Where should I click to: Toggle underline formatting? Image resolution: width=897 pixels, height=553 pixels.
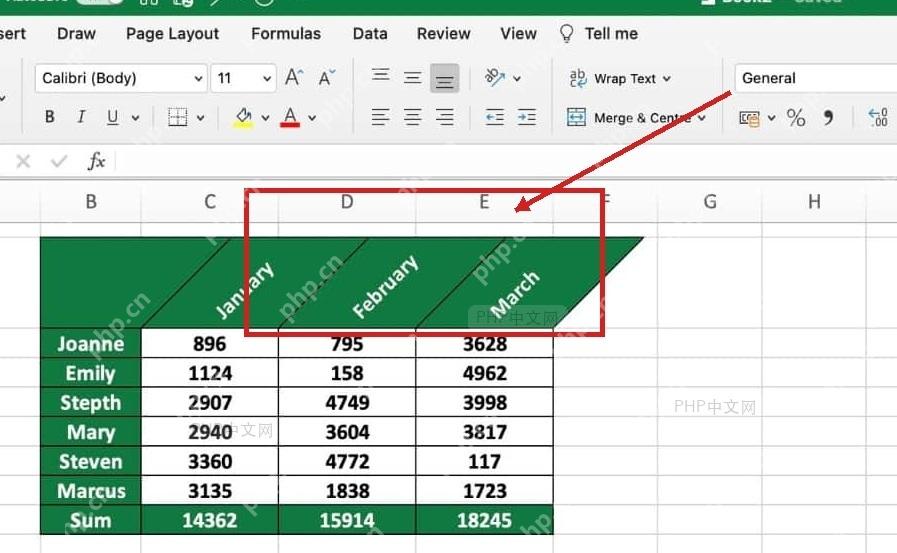(113, 117)
